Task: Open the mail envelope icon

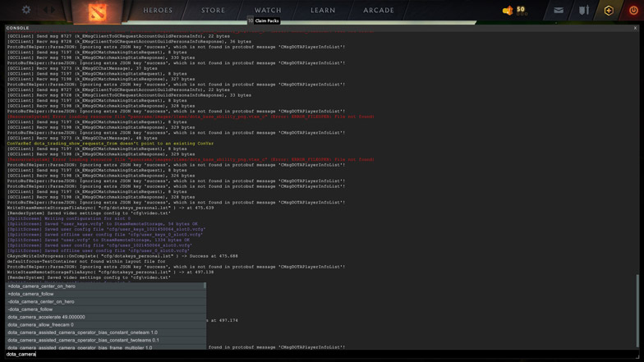Action: click(559, 10)
